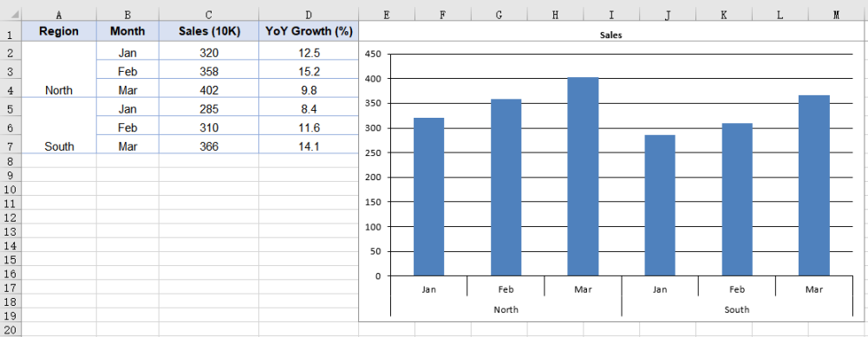Select the Month header cell
The width and height of the screenshot is (868, 337).
(127, 31)
